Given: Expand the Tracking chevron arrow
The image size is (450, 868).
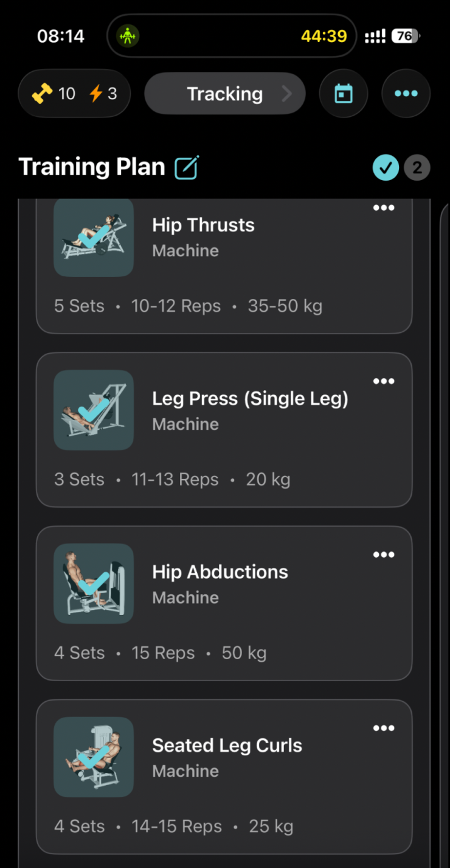Looking at the screenshot, I should pyautogui.click(x=286, y=94).
